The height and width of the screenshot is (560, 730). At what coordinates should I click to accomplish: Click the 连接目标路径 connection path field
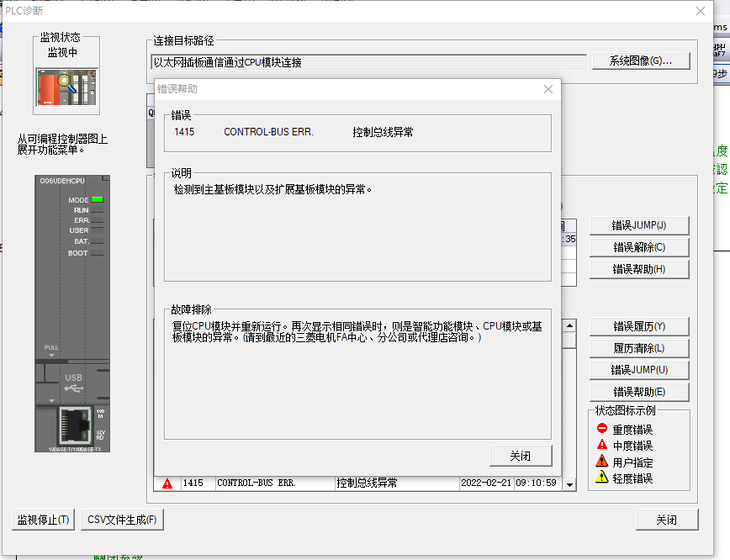368,62
